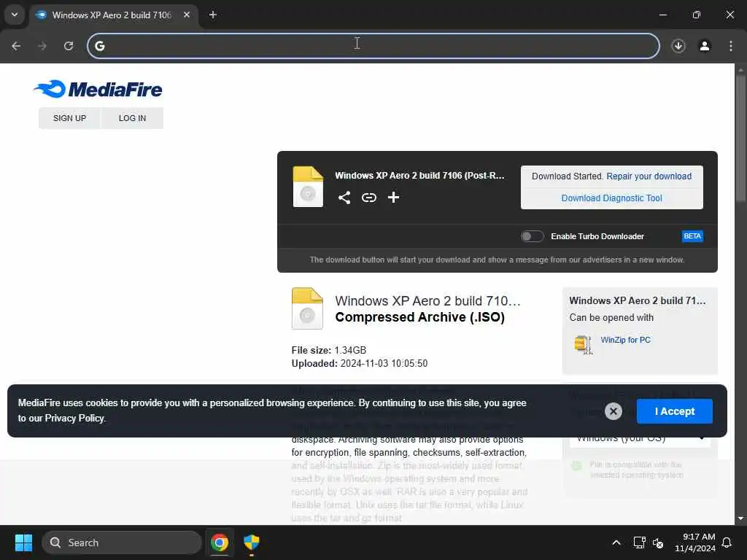Click the Log In button
The height and width of the screenshot is (560, 747).
point(133,118)
